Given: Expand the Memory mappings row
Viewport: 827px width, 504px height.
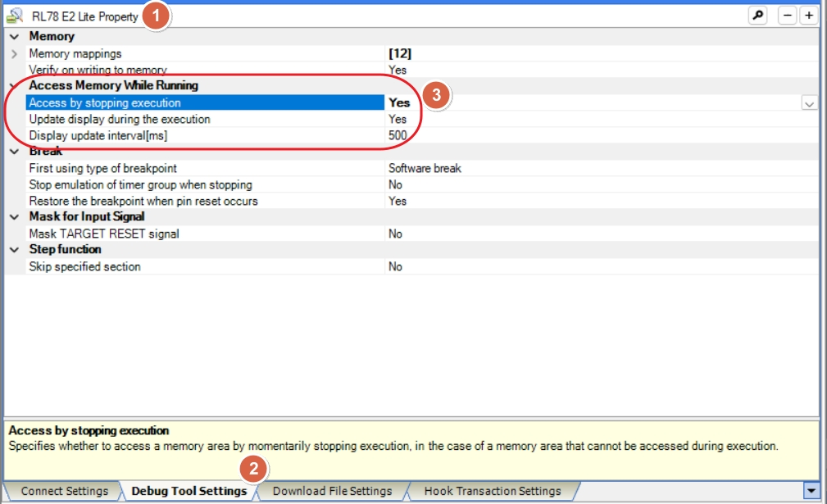Looking at the screenshot, I should pyautogui.click(x=14, y=54).
